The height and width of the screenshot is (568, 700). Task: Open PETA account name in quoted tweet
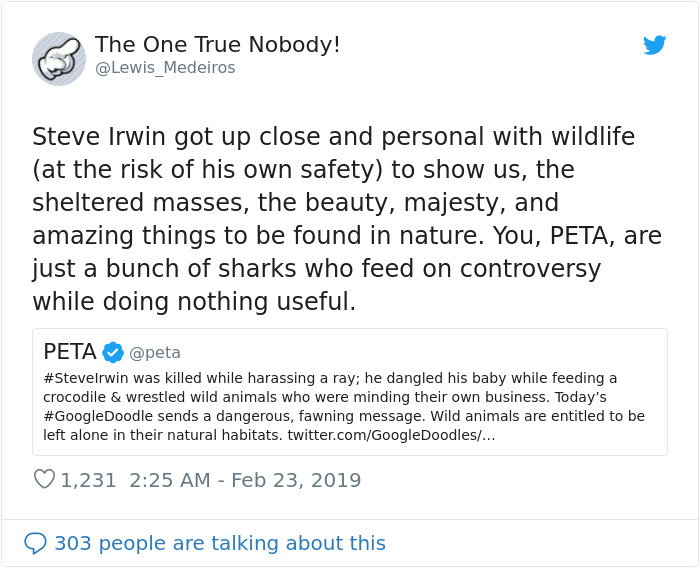point(70,352)
